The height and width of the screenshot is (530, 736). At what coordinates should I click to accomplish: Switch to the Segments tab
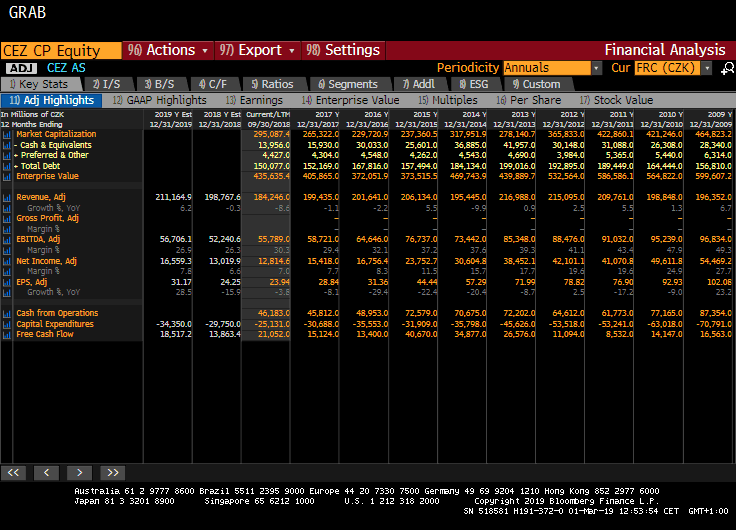pos(348,84)
